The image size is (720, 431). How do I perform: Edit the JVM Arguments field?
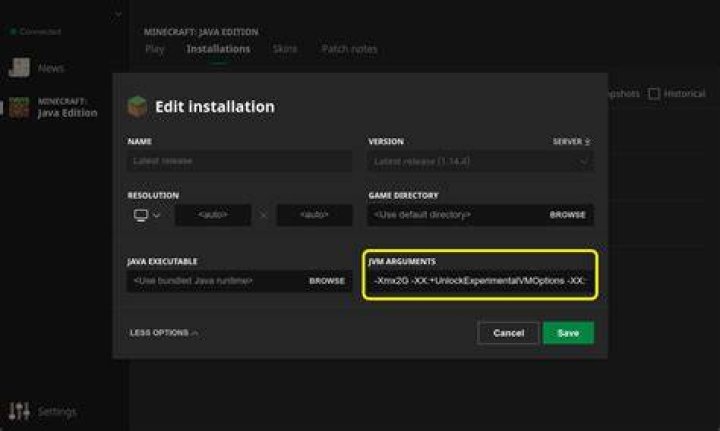click(480, 281)
